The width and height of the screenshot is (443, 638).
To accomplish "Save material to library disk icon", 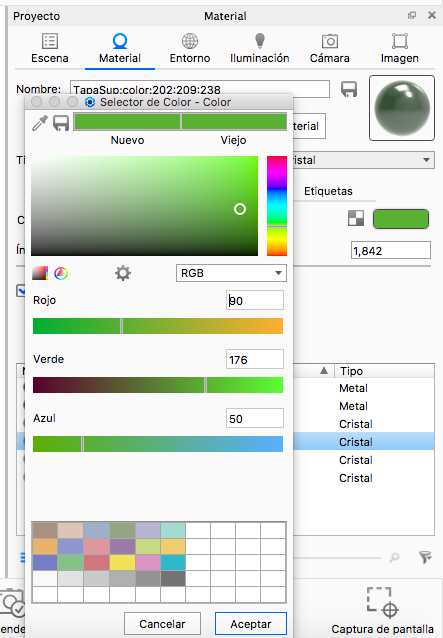I will pos(349,90).
